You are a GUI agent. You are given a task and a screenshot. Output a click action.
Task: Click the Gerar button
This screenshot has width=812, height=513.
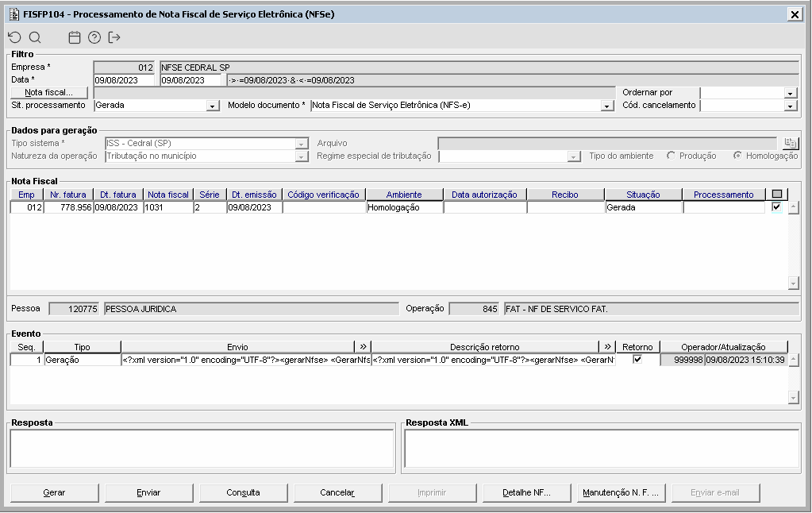[55, 493]
